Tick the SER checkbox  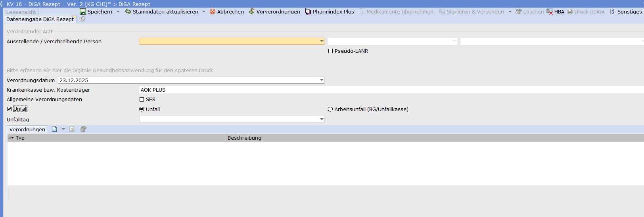(142, 100)
